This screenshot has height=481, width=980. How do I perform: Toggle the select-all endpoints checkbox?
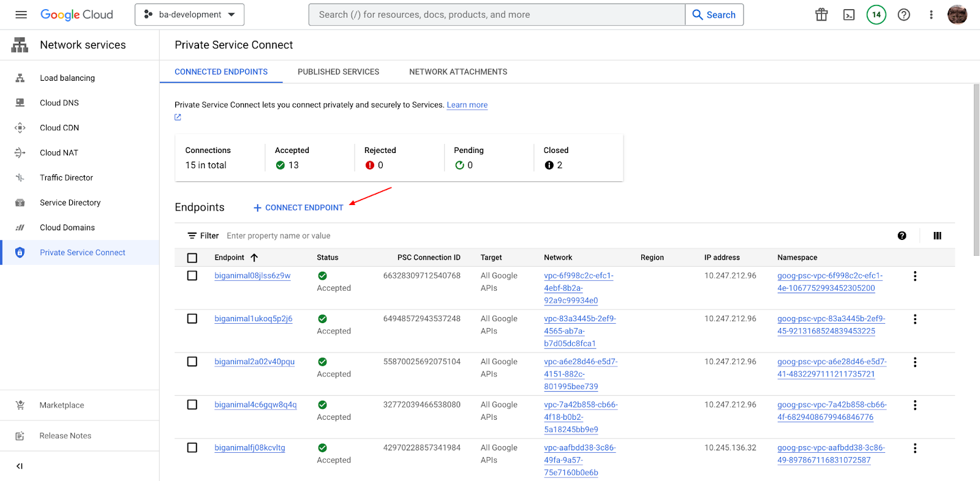pos(192,258)
